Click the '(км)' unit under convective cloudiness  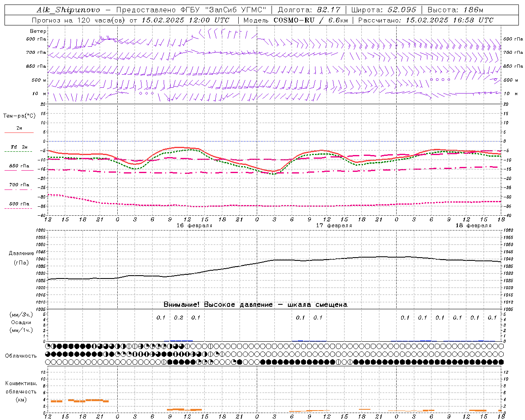click(21, 399)
